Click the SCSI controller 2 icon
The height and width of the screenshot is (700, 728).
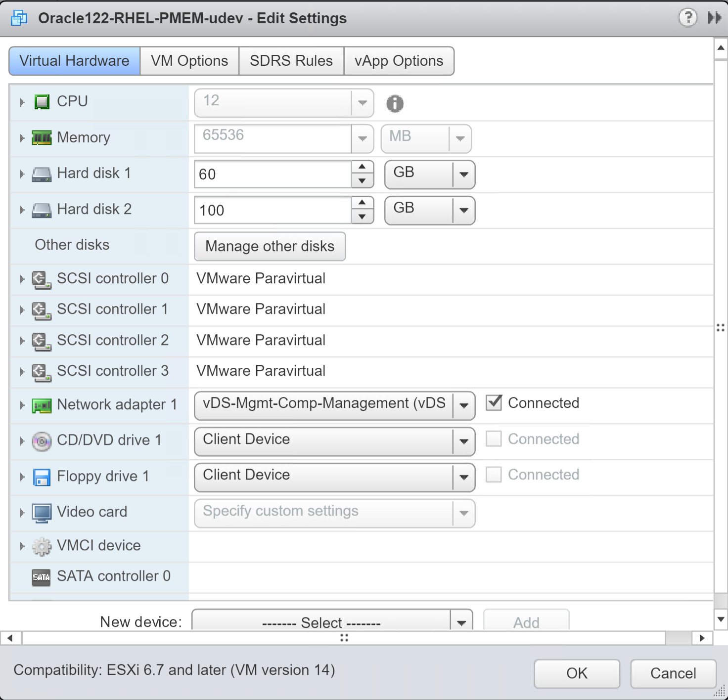[x=42, y=341]
